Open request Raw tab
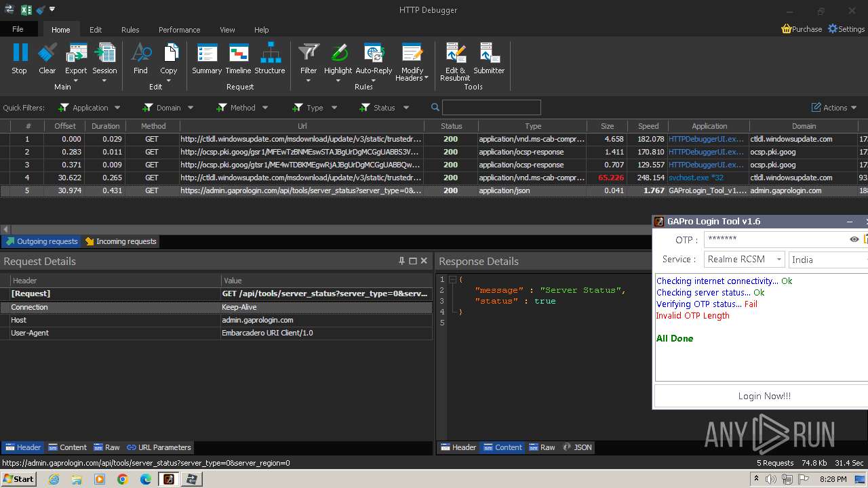Image resolution: width=868 pixels, height=488 pixels. point(106,447)
